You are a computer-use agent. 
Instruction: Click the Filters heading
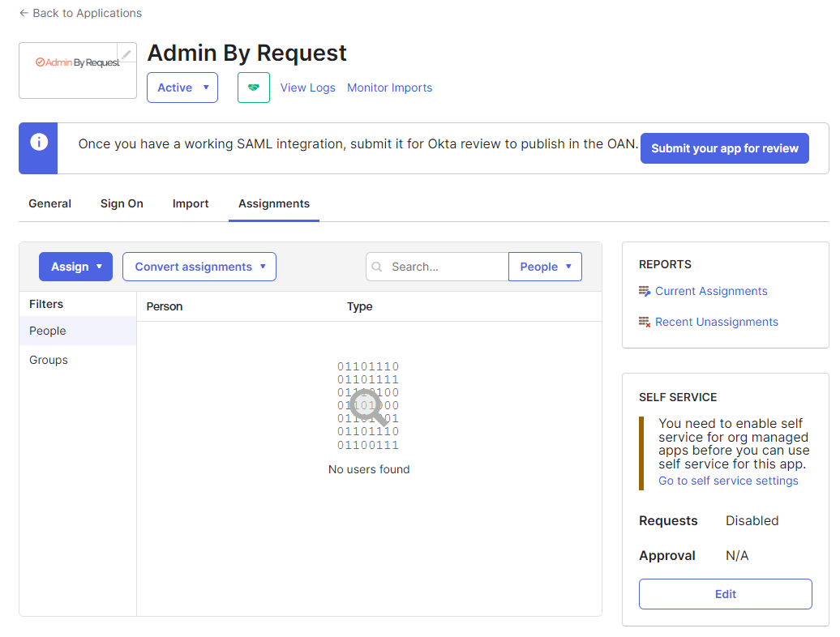[x=46, y=304]
